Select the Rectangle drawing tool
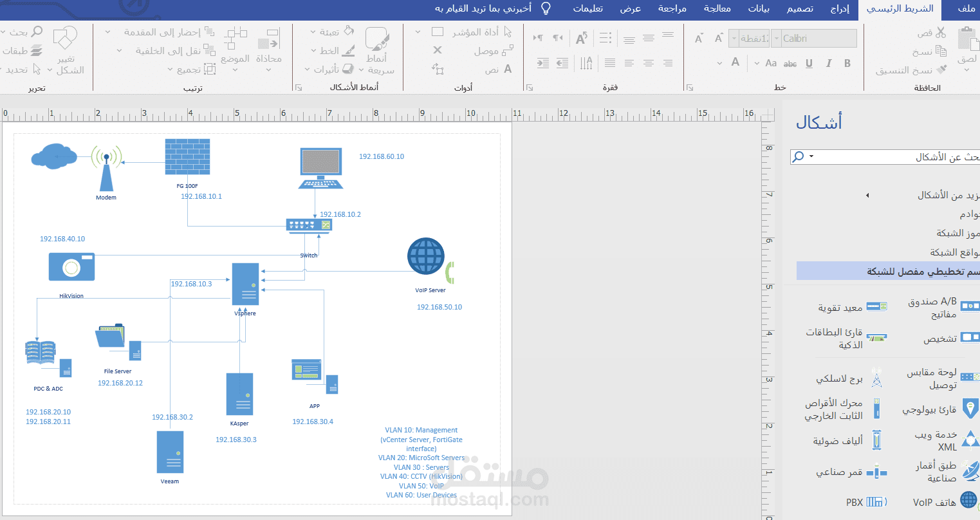This screenshot has height=520, width=980. pyautogui.click(x=438, y=32)
